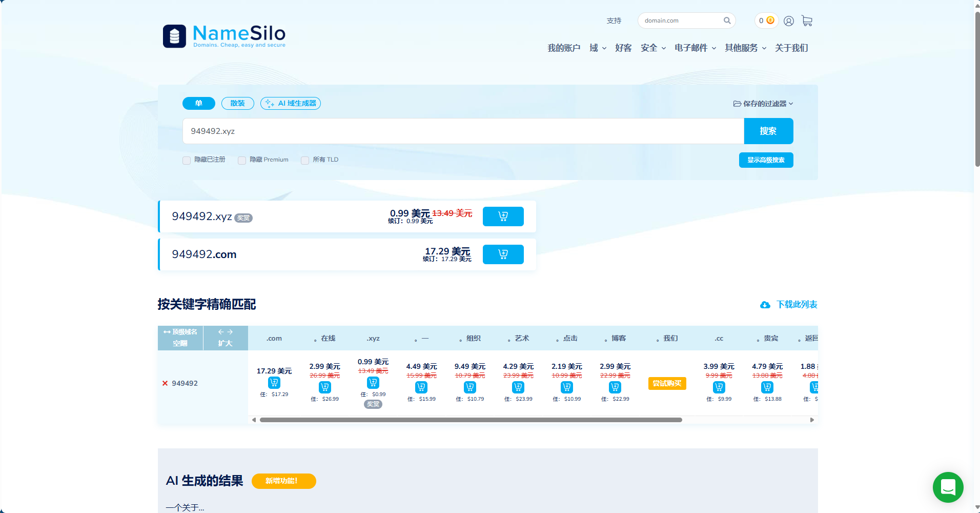Click the domain search input 949492.xyz
The image size is (980, 513).
coord(463,131)
